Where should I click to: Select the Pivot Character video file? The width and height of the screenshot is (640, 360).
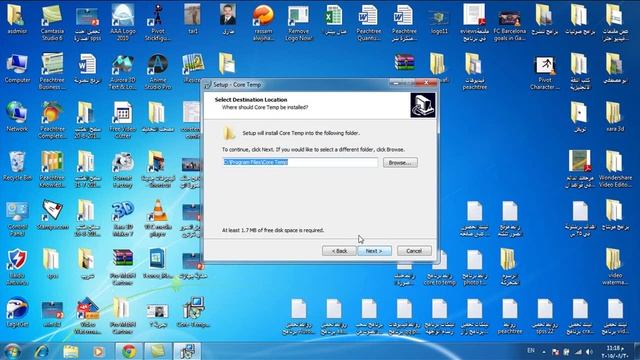point(545,73)
